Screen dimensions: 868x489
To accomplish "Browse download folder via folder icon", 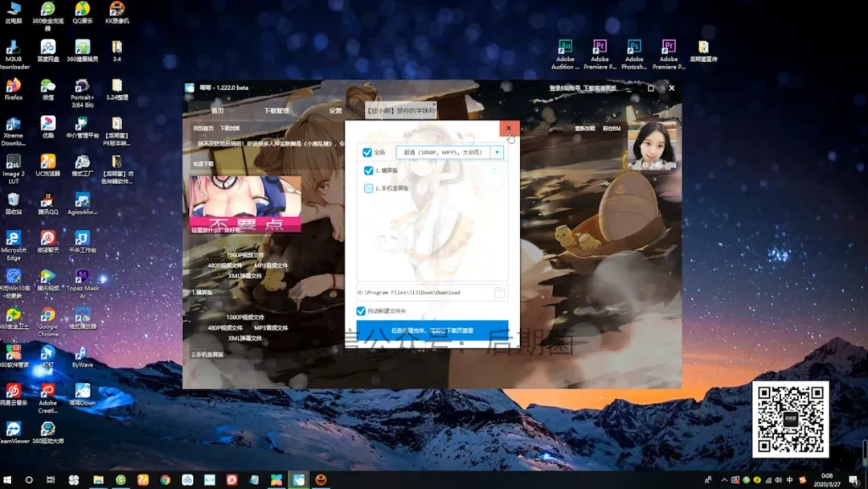I will click(500, 293).
